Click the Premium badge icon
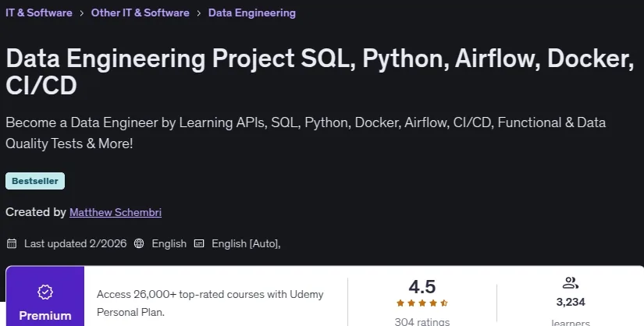644x326 pixels. (45, 292)
